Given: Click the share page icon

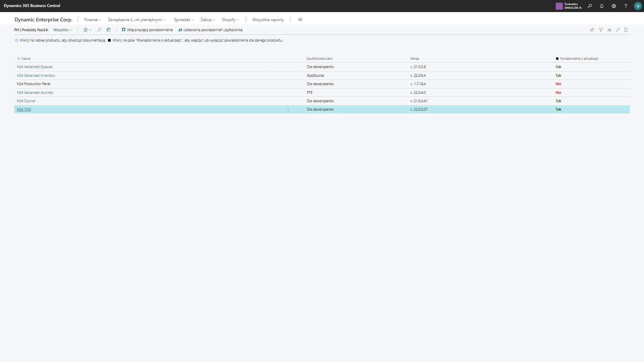Looking at the screenshot, I should (x=592, y=30).
